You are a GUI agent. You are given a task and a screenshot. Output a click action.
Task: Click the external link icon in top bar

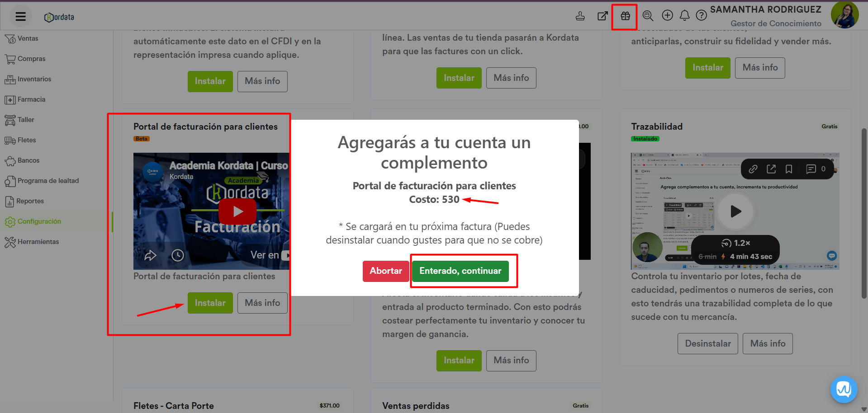[602, 16]
